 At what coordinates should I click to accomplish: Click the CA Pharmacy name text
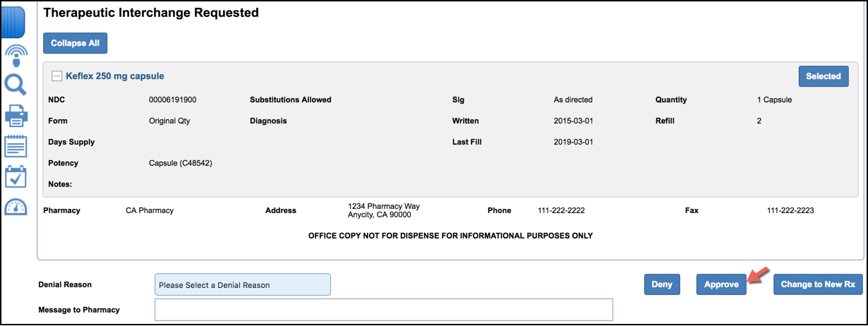[x=150, y=210]
